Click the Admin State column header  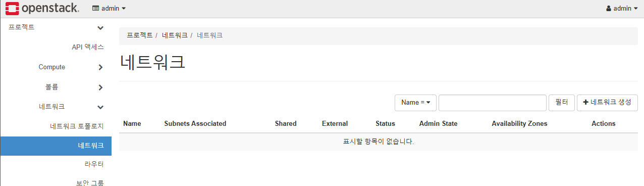[x=438, y=123]
